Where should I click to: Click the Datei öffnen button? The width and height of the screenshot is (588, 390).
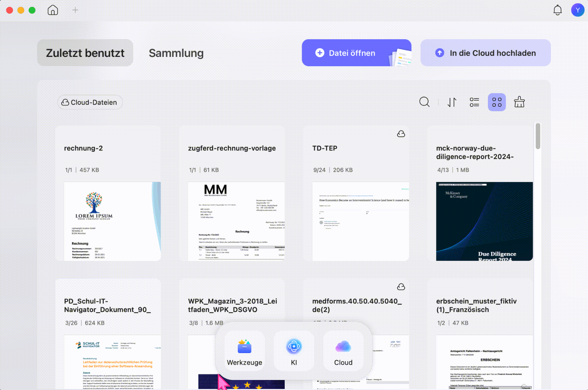coord(357,53)
